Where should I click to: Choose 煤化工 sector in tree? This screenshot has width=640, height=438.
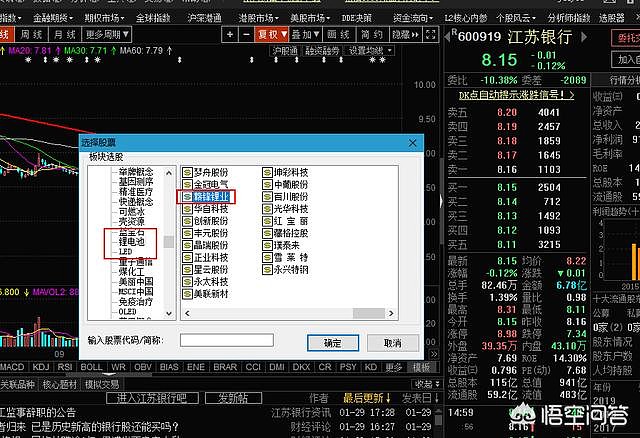[x=131, y=271]
